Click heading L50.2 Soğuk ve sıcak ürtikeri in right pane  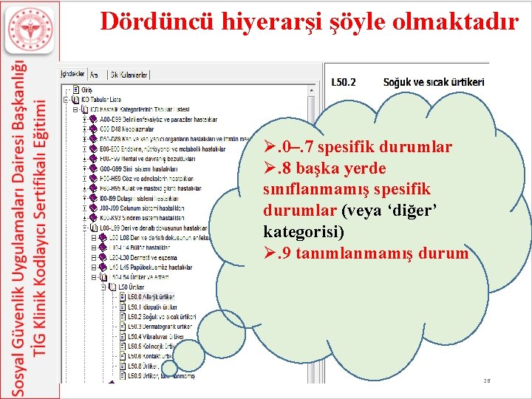point(407,82)
